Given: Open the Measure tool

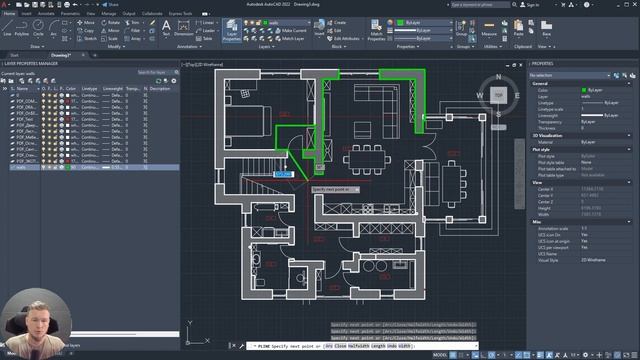Looking at the screenshot, I should click(x=489, y=29).
